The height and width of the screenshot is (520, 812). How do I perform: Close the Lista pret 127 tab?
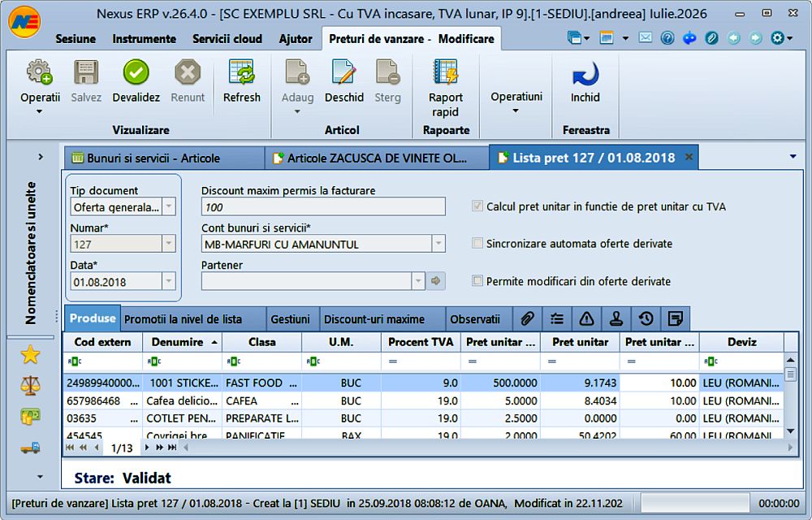(689, 157)
